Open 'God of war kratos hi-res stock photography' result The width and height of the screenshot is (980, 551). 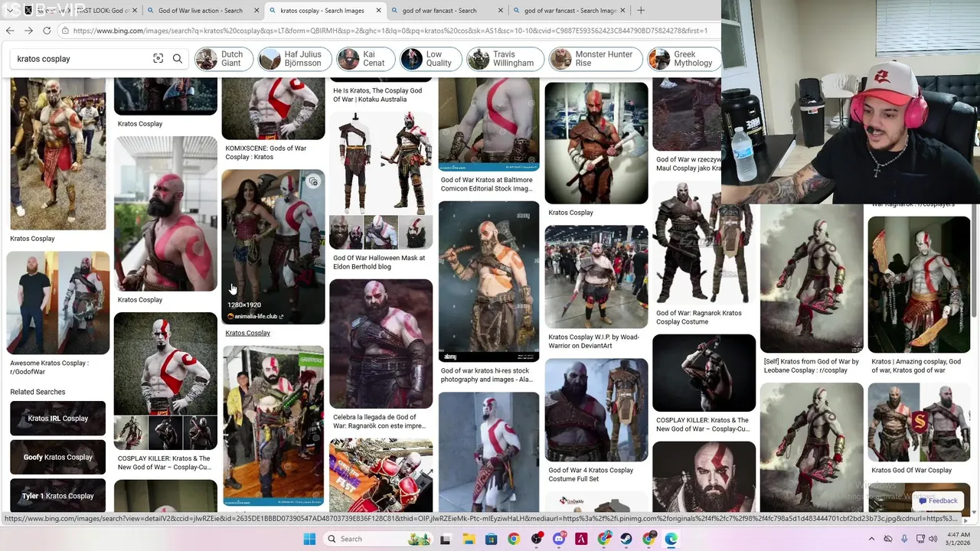486,375
